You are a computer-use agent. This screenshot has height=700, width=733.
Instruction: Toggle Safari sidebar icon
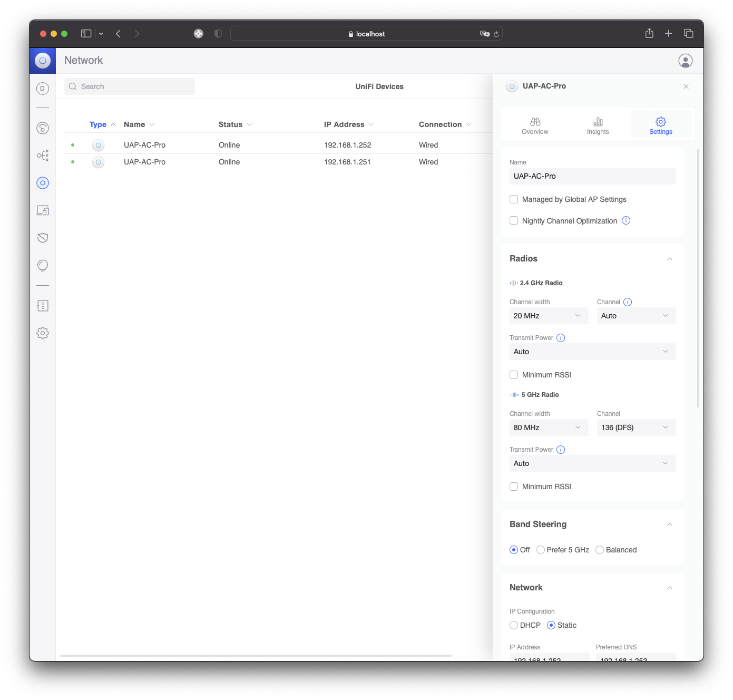86,33
